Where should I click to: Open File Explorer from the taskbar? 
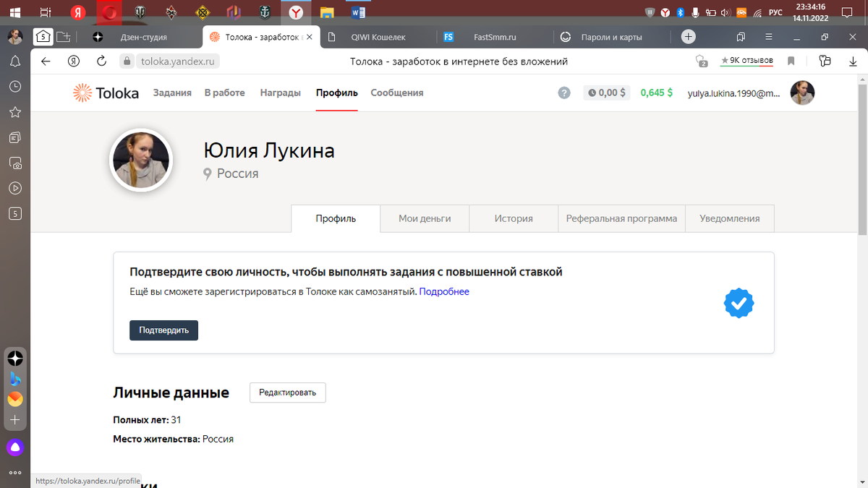[327, 12]
